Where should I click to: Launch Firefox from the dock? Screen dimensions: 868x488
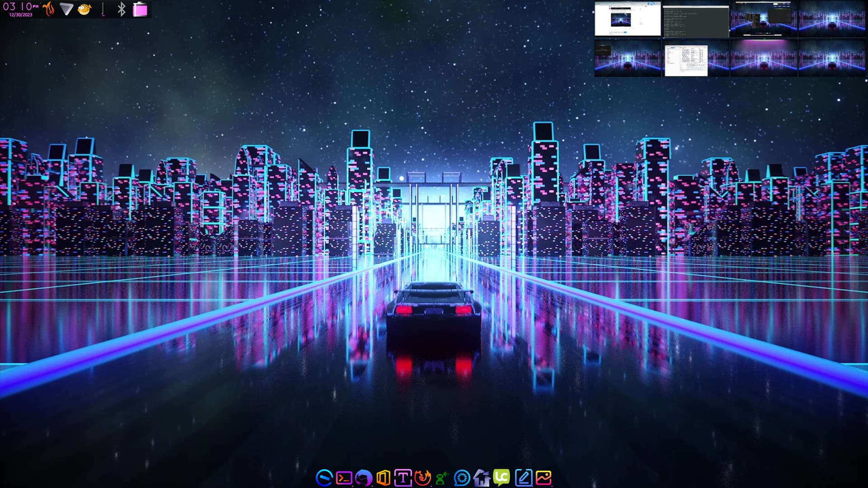coord(423,478)
